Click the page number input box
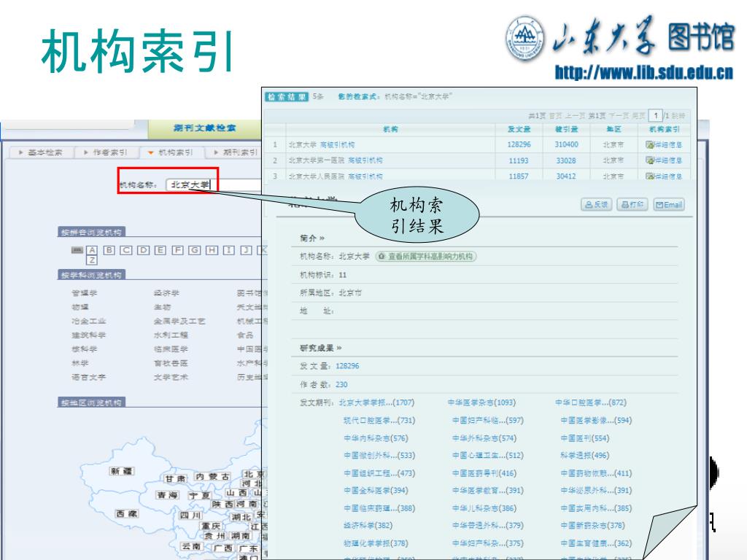The image size is (747, 560). coord(656,116)
